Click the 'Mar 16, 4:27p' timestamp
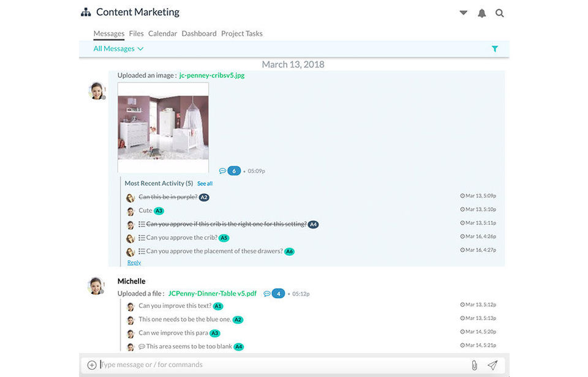Image resolution: width=588 pixels, height=377 pixels. 478,250
